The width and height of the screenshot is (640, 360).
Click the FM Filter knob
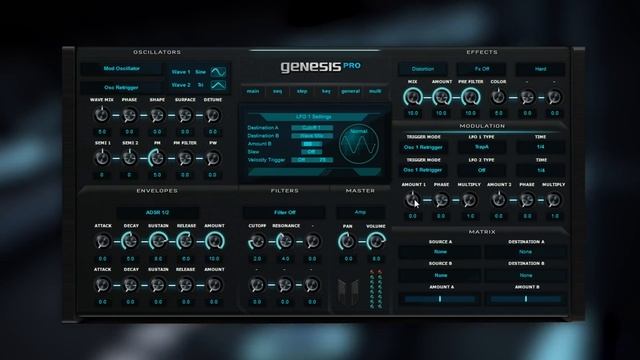pyautogui.click(x=185, y=158)
